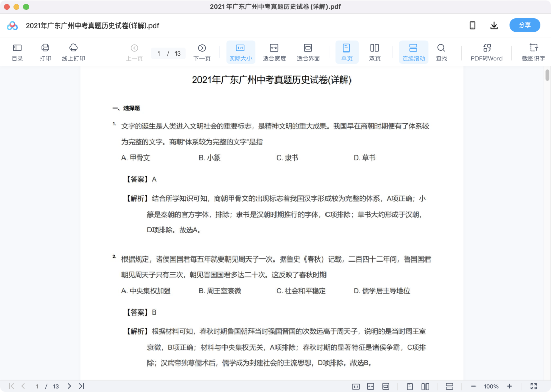Enter fullscreen with the expand icon
Image resolution: width=551 pixels, height=392 pixels.
(x=534, y=386)
